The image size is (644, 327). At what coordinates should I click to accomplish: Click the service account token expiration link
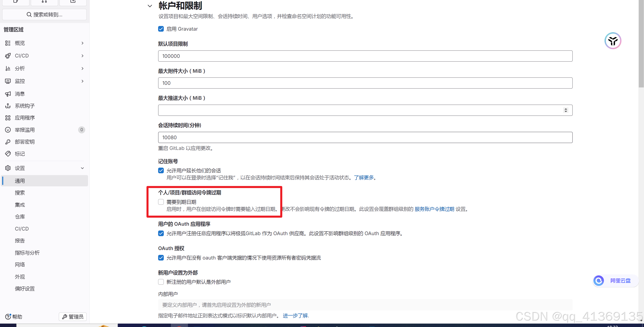coord(434,209)
